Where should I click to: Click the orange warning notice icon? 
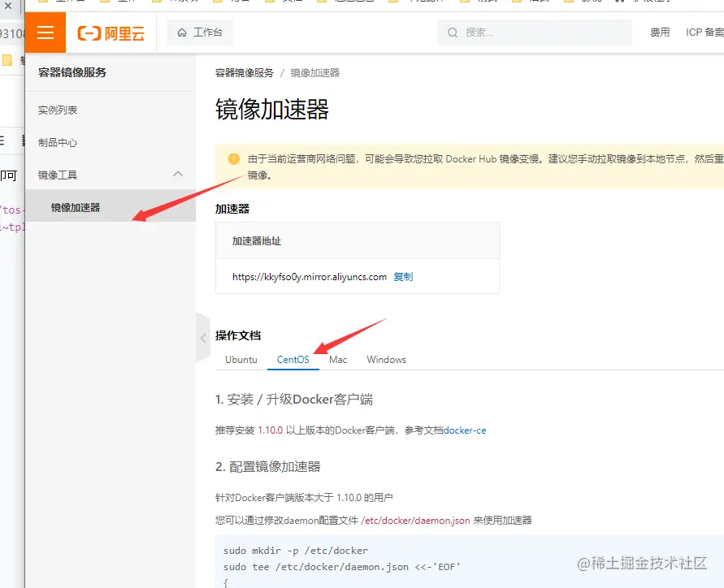point(234,158)
